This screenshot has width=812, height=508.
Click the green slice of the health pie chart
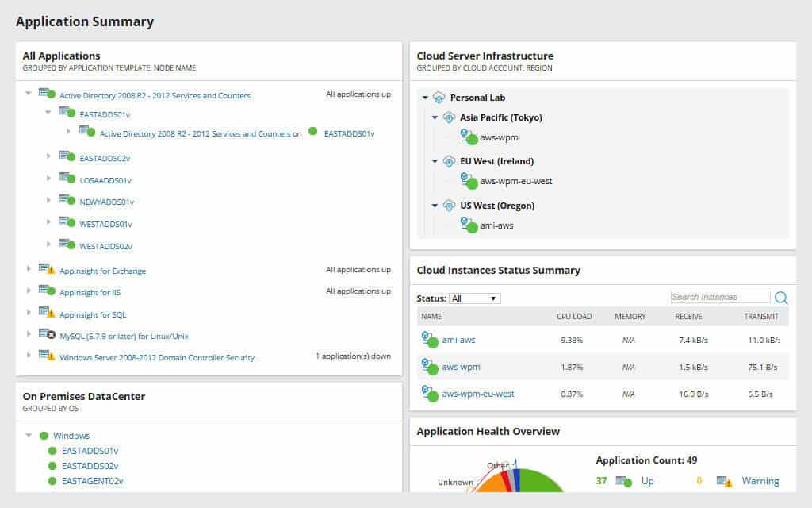point(538,482)
